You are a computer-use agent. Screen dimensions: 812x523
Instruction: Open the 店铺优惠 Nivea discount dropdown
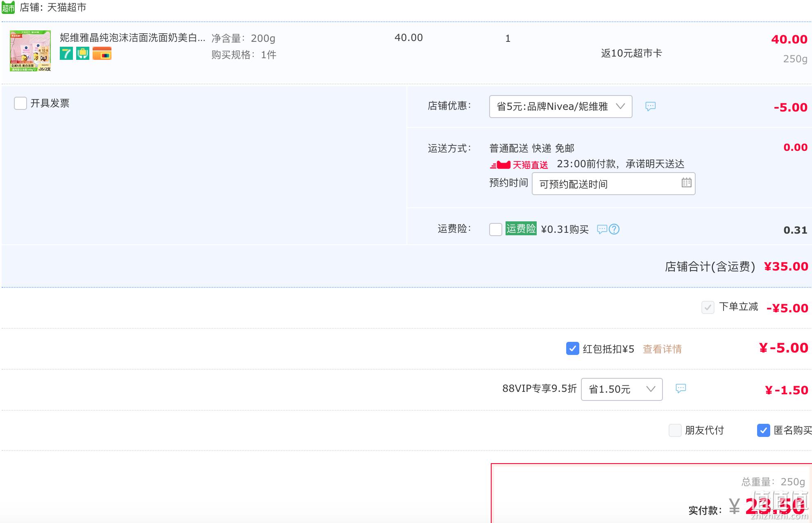[x=560, y=107]
